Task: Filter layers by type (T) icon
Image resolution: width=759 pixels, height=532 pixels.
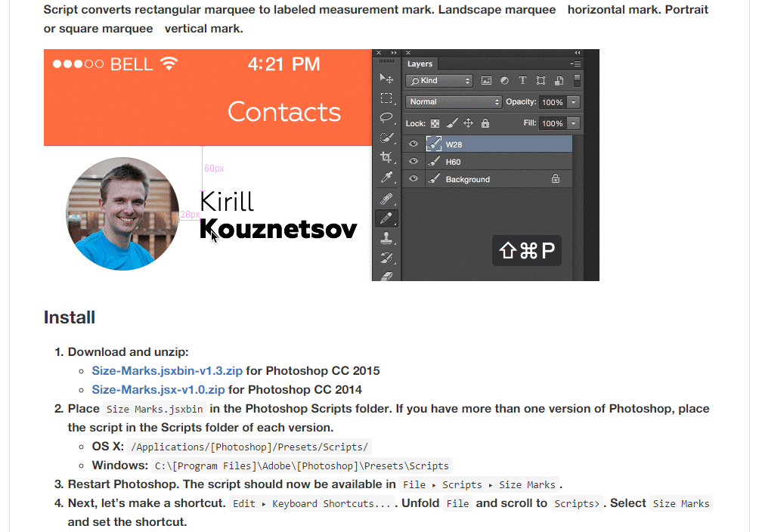Action: click(x=522, y=81)
